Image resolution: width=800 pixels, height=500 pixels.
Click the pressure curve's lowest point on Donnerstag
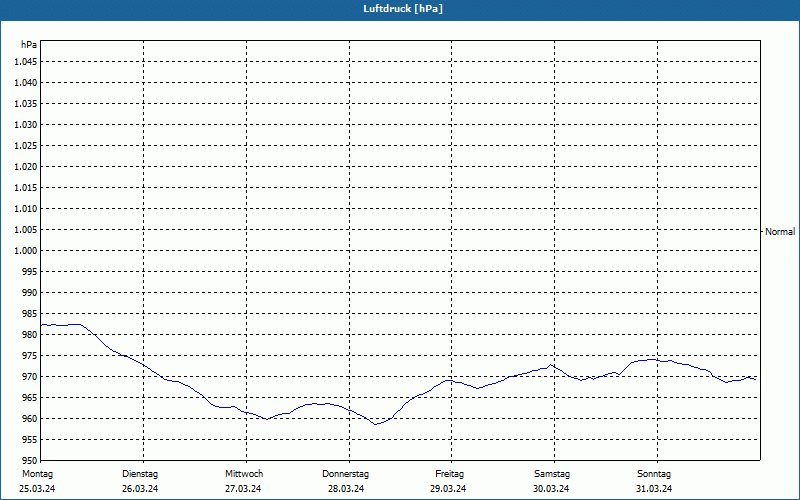click(x=376, y=424)
